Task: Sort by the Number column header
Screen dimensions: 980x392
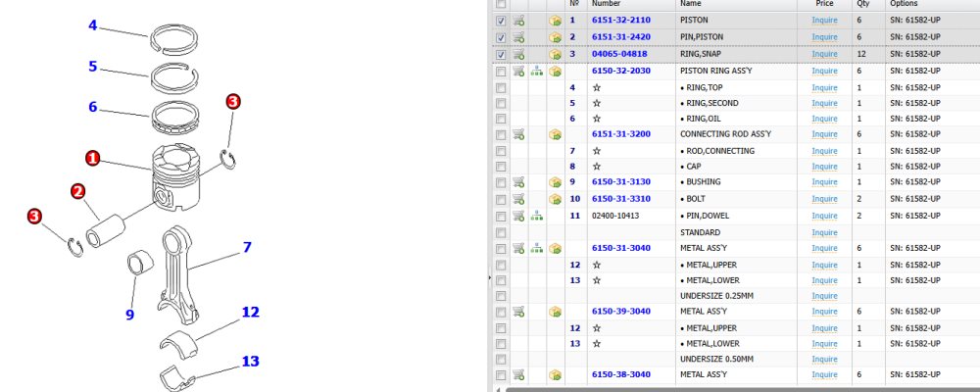Action: [x=606, y=4]
